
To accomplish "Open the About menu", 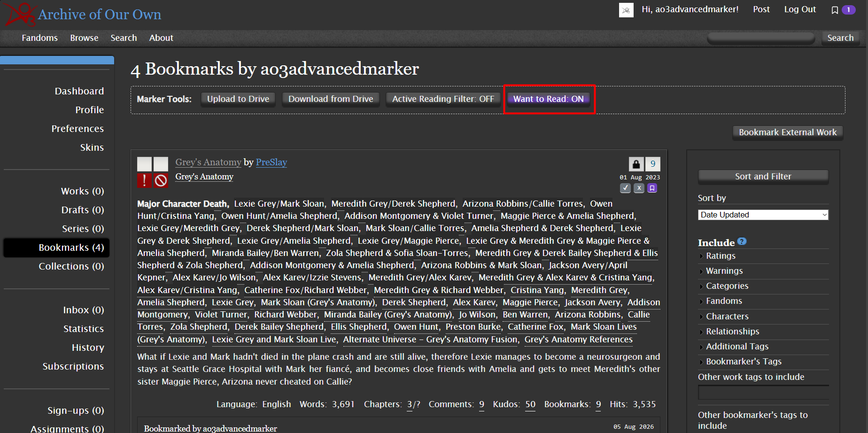I will tap(161, 38).
